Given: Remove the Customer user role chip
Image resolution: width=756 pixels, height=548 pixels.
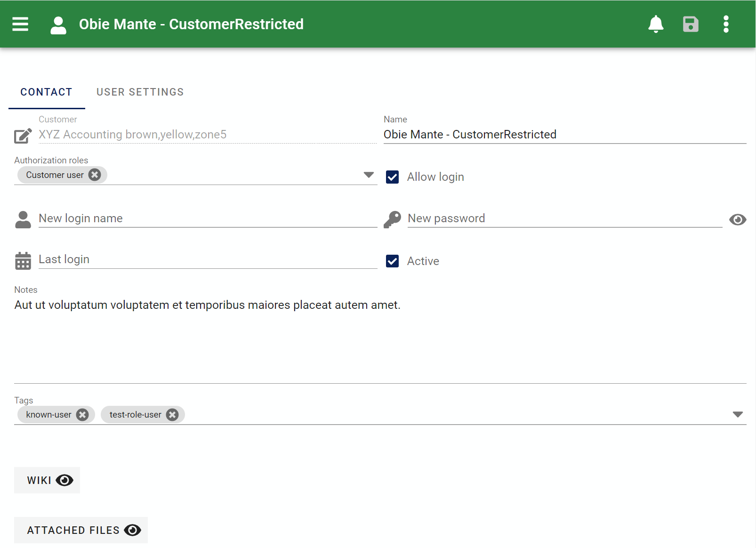Looking at the screenshot, I should (95, 175).
